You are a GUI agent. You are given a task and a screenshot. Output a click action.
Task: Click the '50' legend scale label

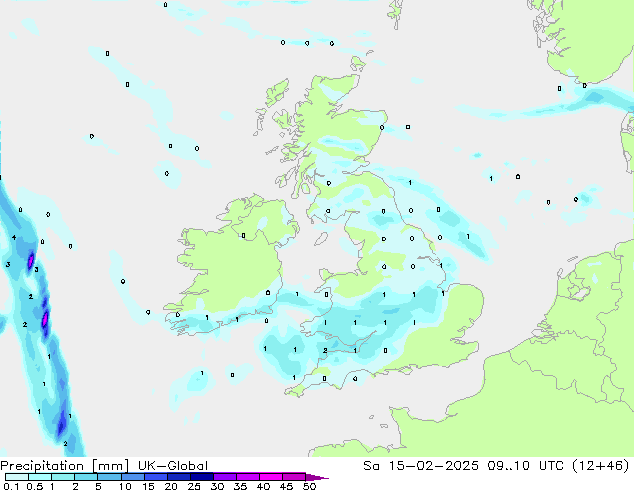coord(309,486)
